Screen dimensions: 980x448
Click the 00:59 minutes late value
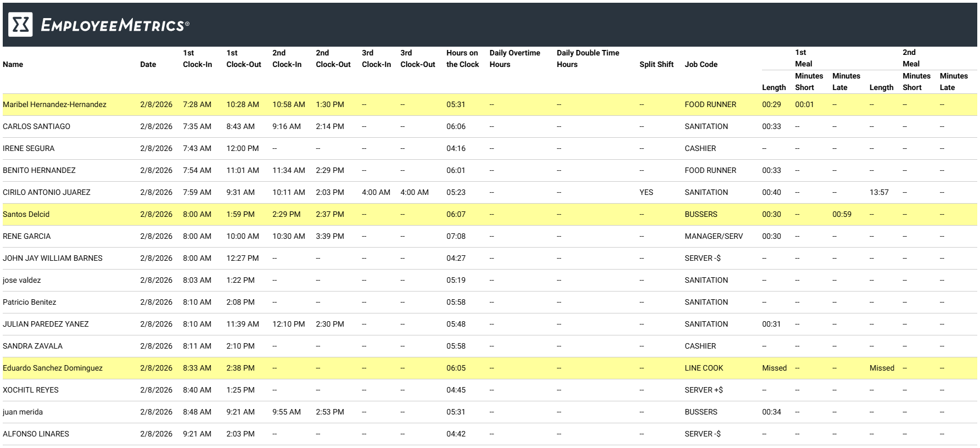tap(842, 214)
